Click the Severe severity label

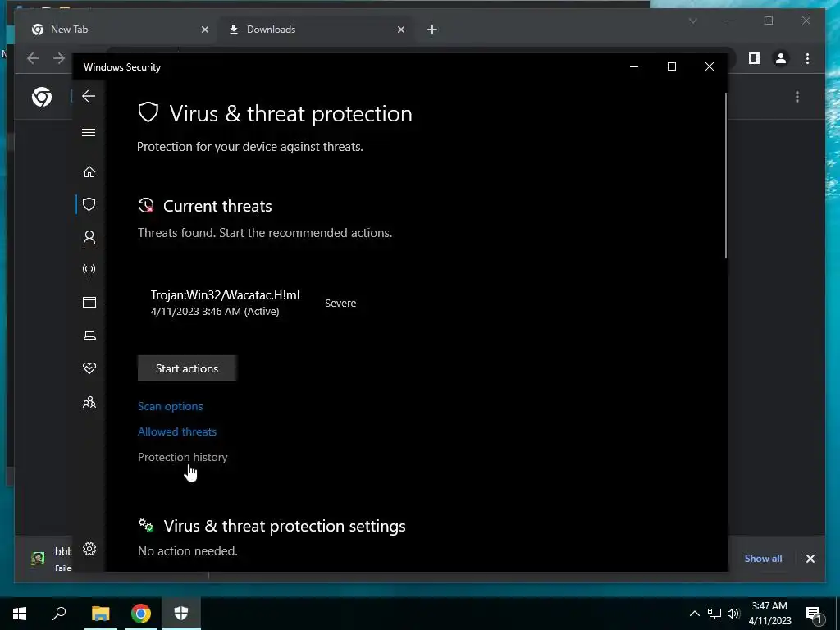[340, 304]
